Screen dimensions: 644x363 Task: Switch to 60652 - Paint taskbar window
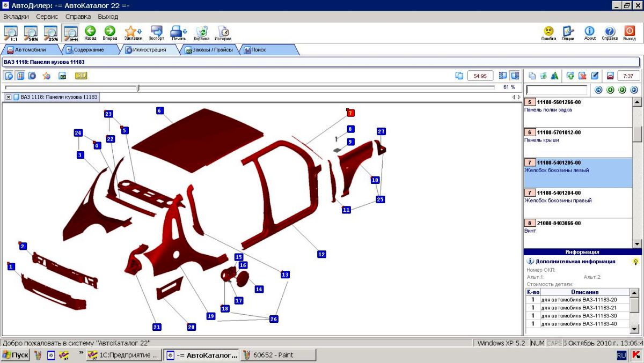(x=278, y=355)
